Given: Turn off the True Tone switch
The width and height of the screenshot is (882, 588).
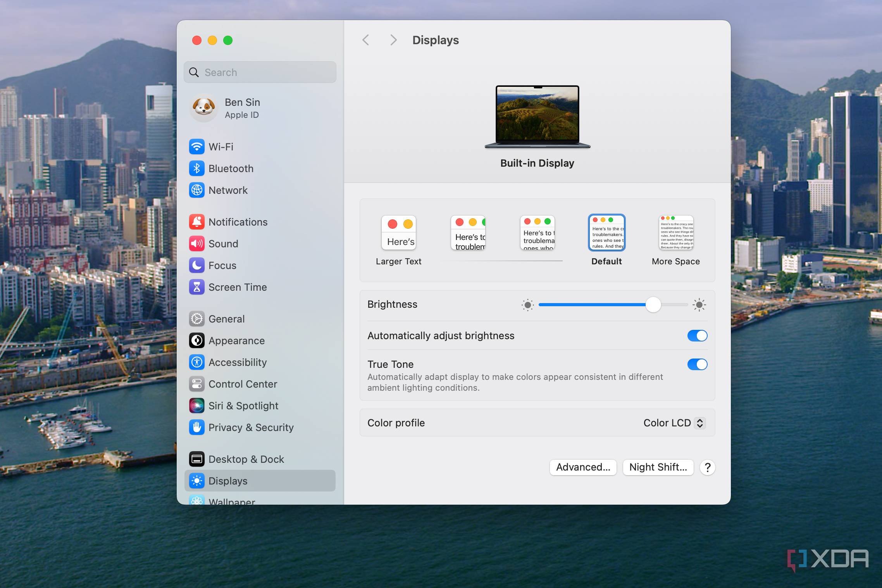Looking at the screenshot, I should point(697,364).
